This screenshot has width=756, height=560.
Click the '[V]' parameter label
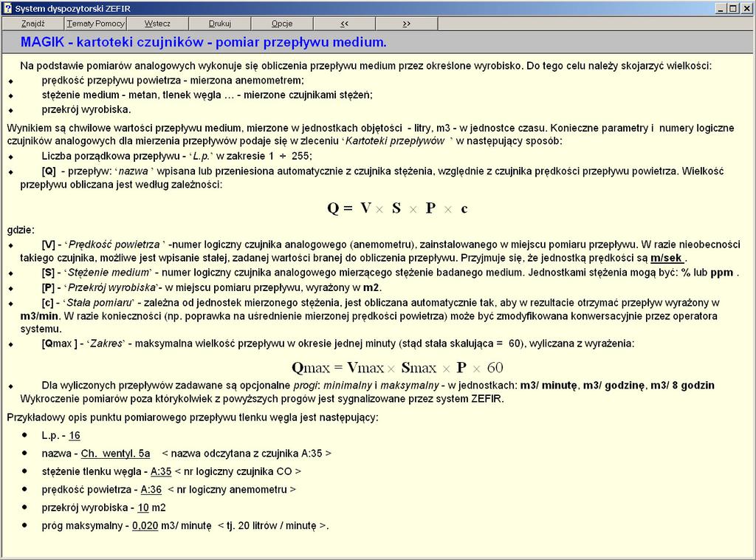[48, 245]
